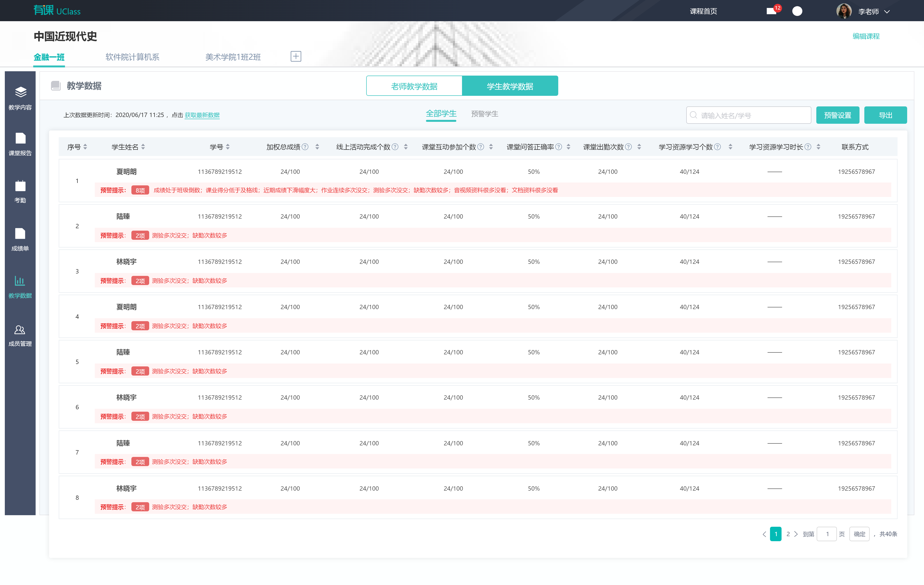Sort table by 序号 column arrows

85,147
